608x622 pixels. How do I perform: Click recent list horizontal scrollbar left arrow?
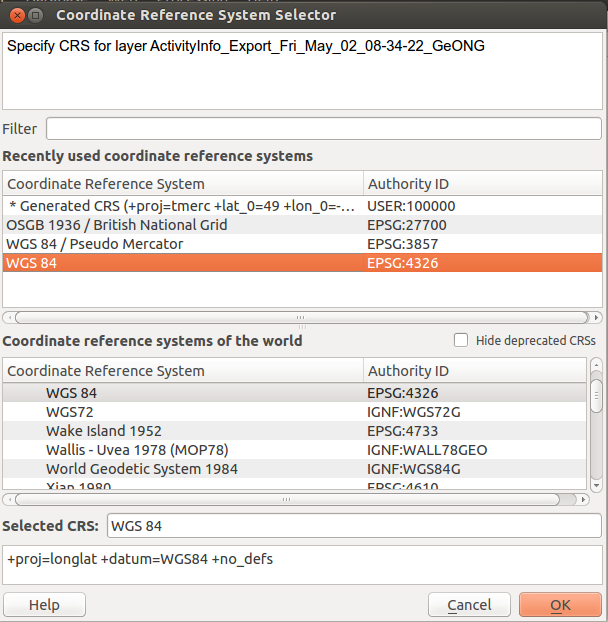pos(10,317)
